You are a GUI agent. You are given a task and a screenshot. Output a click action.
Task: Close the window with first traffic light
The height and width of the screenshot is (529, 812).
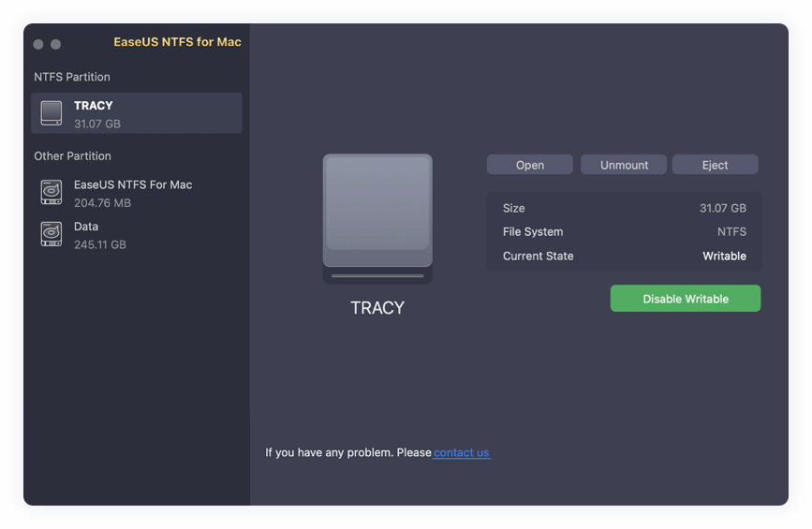(38, 44)
